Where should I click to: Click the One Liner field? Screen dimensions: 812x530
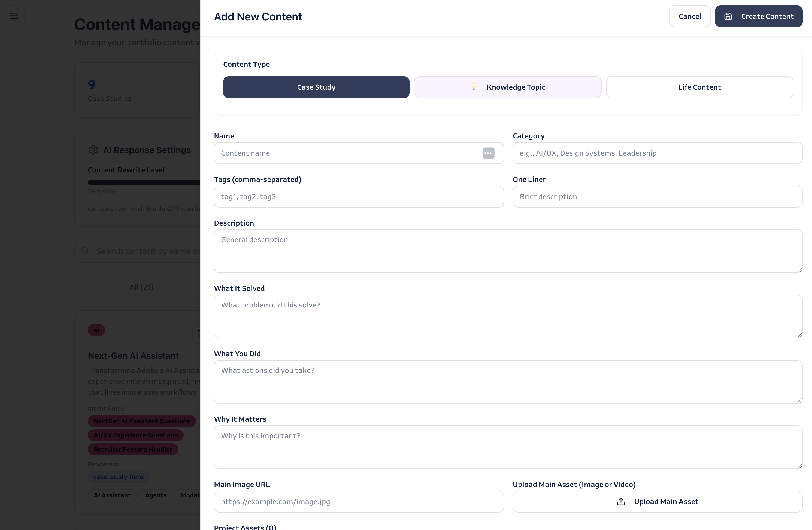point(658,197)
